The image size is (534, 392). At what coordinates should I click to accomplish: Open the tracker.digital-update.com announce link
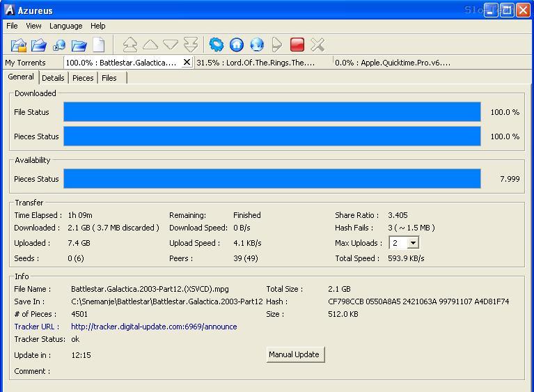(x=154, y=327)
